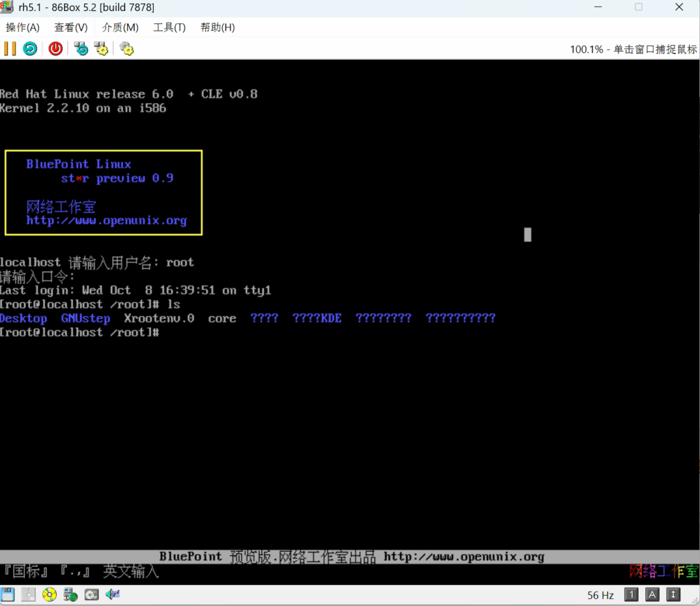Toggle the Num Lock '1' indicator

632,594
